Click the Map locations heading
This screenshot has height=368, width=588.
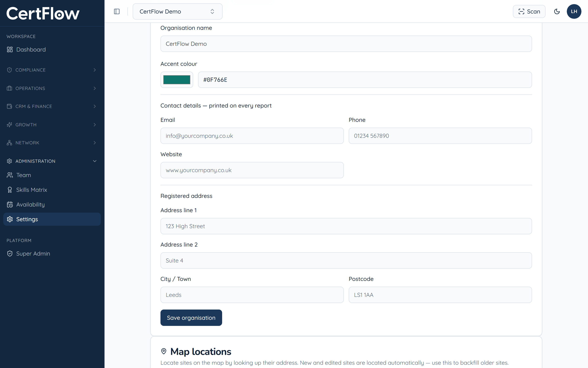pyautogui.click(x=201, y=352)
